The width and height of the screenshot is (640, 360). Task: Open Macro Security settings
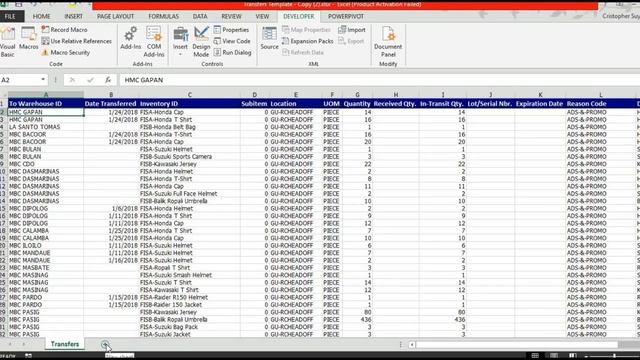click(66, 53)
